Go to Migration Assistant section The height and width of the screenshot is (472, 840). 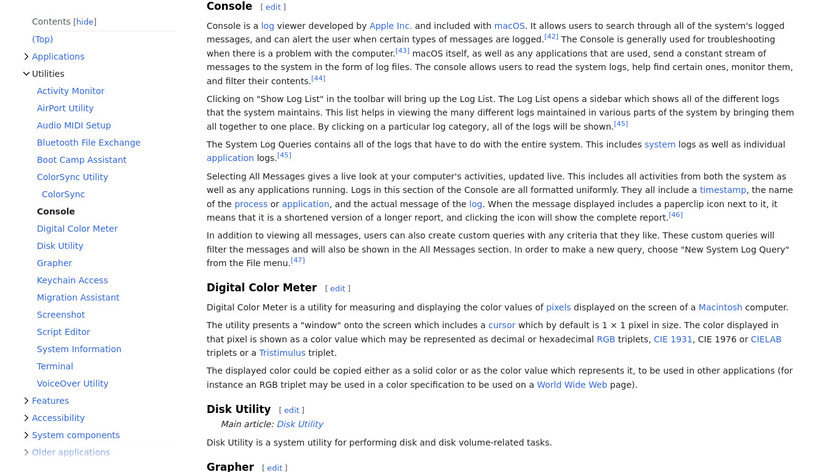78,297
